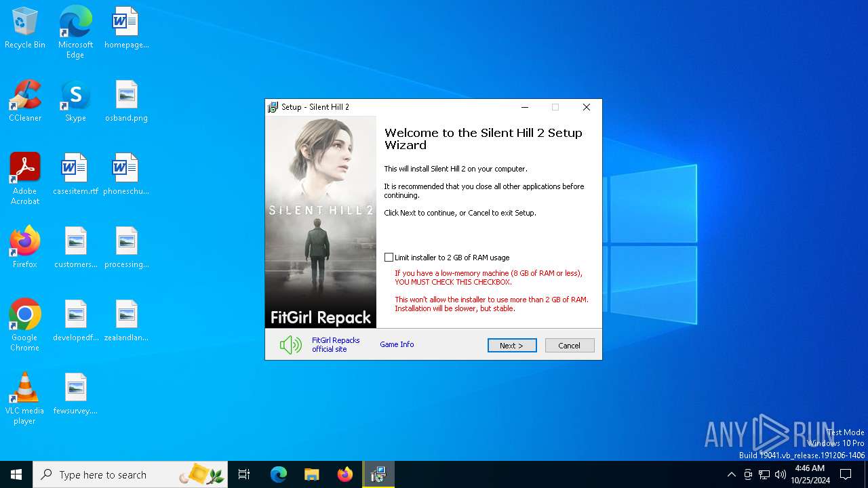Select the homepage Word document icon
Viewport: 868px width, 488px height.
click(x=126, y=28)
